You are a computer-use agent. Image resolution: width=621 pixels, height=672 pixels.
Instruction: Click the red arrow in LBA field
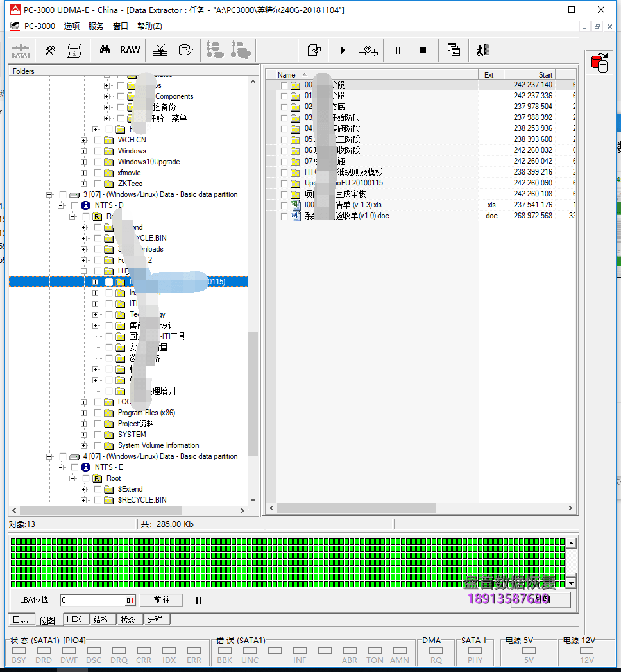click(130, 600)
